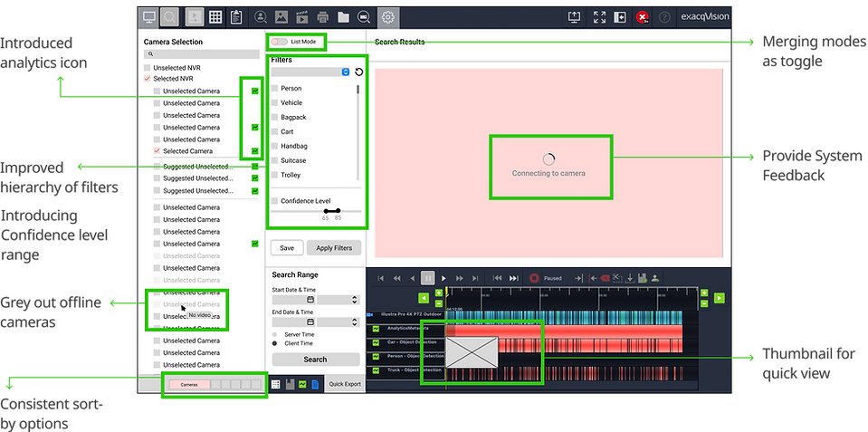868x432 pixels.
Task: Click the reset filters circular arrow icon
Action: (x=358, y=72)
